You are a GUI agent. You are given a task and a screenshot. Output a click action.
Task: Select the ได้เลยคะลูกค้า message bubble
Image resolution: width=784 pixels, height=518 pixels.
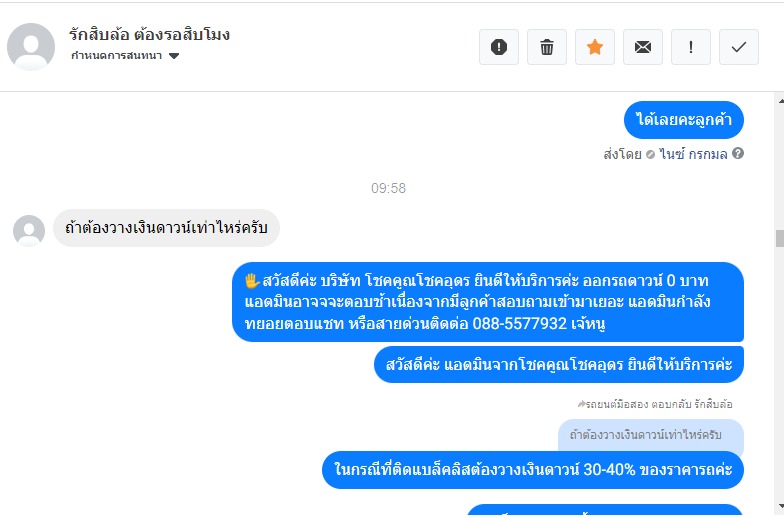coord(684,120)
